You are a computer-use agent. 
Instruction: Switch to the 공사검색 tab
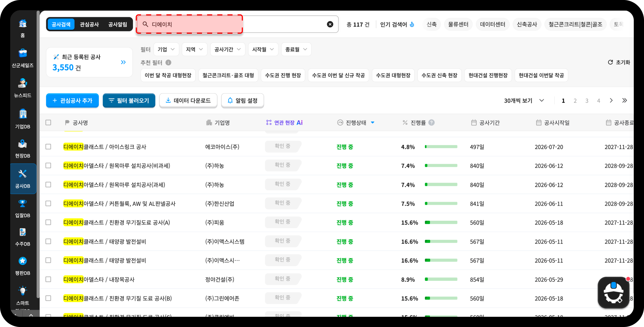(61, 24)
